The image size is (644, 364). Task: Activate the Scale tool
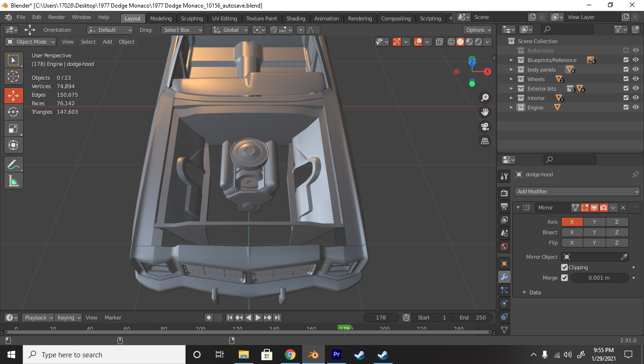[13, 128]
